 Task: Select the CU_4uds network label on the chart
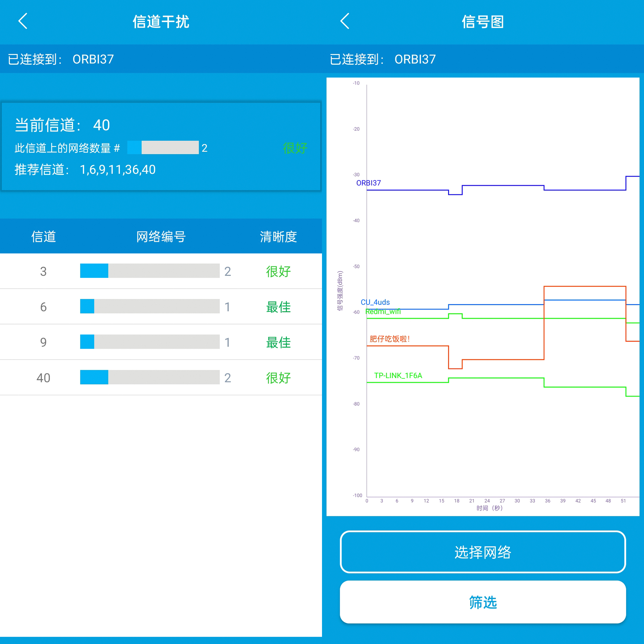[375, 302]
